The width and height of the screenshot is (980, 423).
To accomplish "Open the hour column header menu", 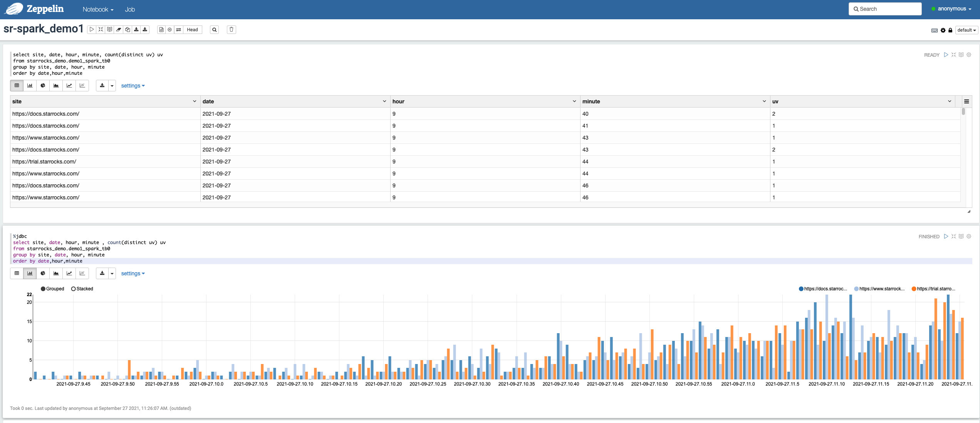I will tap(574, 101).
